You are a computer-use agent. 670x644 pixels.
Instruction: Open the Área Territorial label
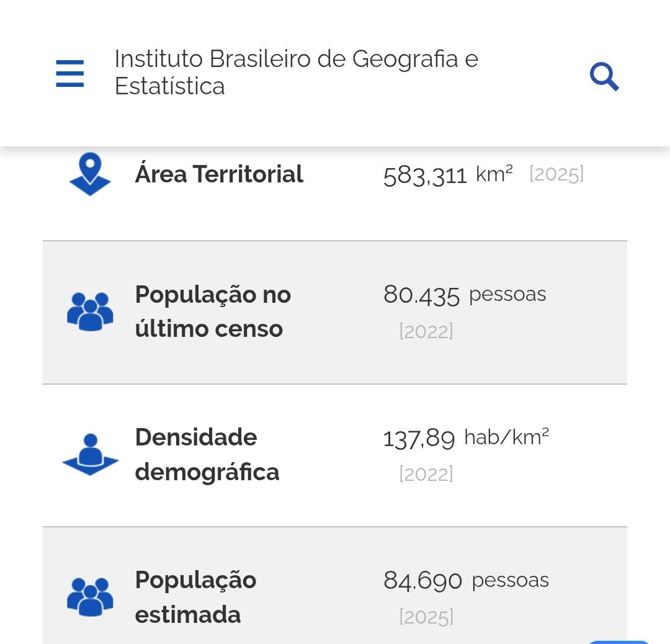pos(219,174)
